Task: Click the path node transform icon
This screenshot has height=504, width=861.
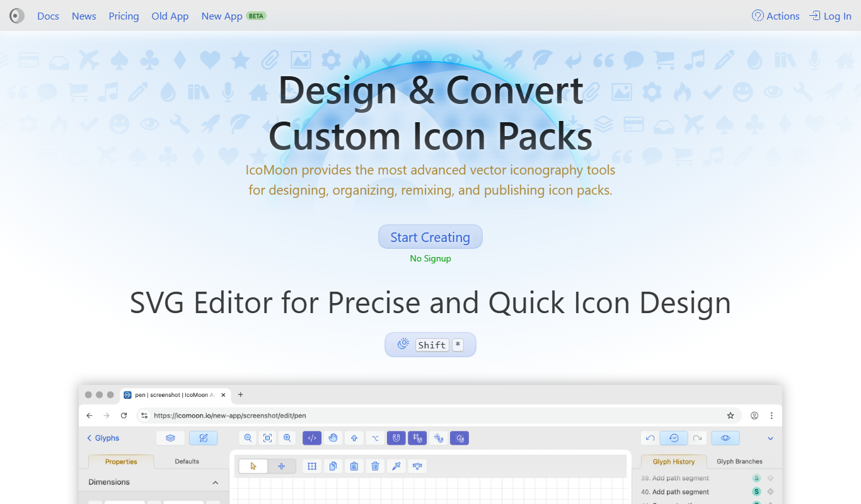Action: (417, 466)
